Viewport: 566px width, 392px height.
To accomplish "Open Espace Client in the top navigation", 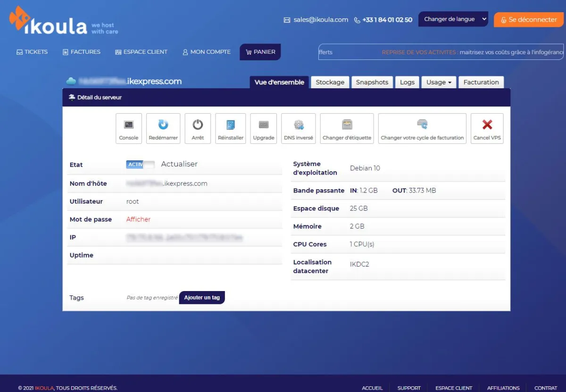I will [141, 52].
